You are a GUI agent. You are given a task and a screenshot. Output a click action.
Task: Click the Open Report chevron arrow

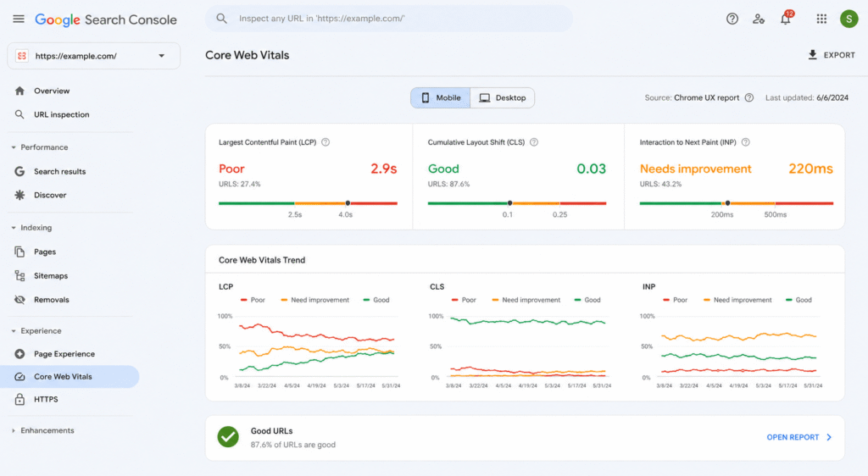(x=829, y=437)
